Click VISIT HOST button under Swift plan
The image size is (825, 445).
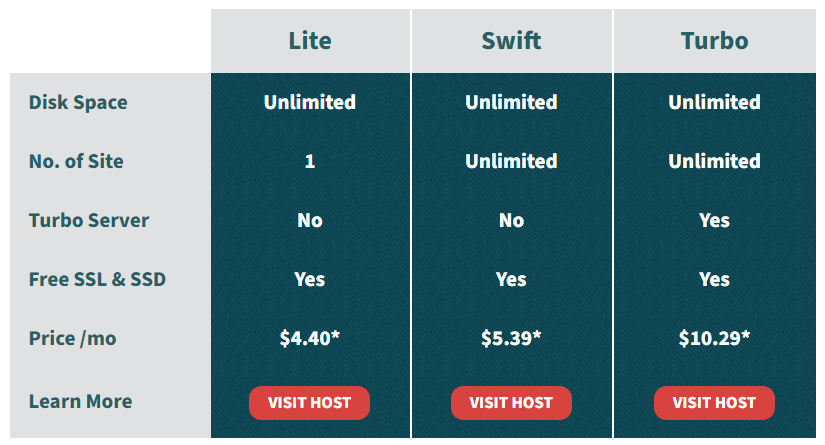coord(511,403)
